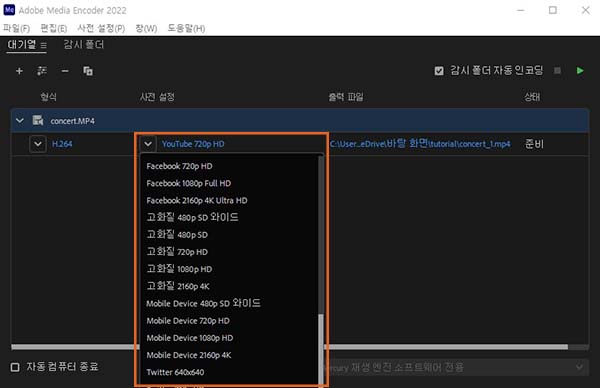Open the 사전 설정(P) menu

(101, 28)
